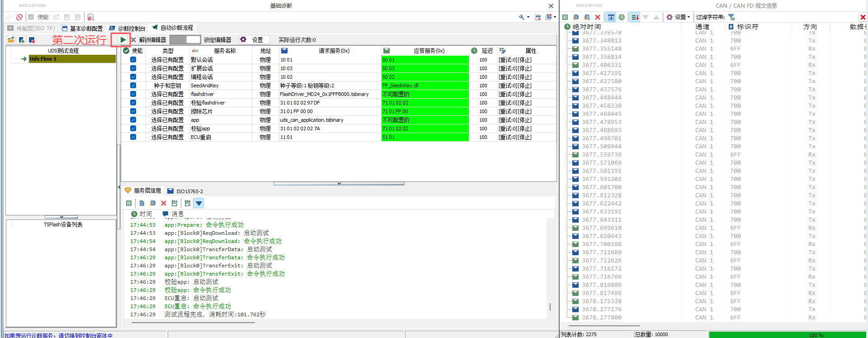Uncheck the 默认会话 row enable checkbox

[x=133, y=60]
